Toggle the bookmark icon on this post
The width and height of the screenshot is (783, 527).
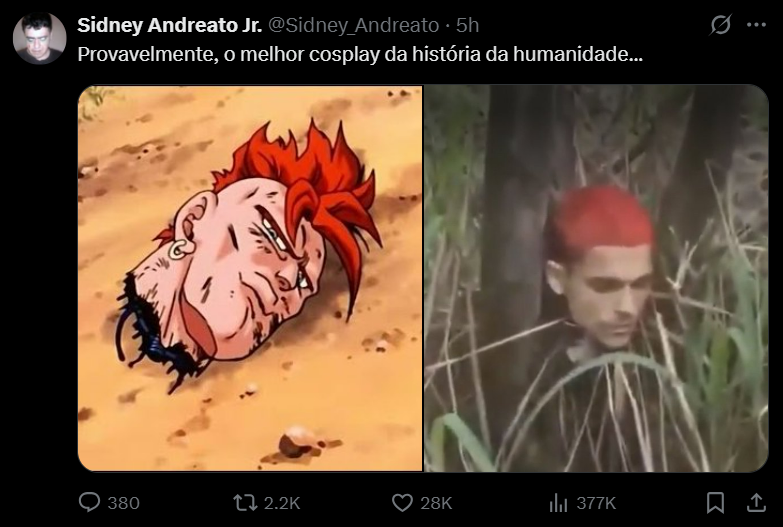point(715,503)
